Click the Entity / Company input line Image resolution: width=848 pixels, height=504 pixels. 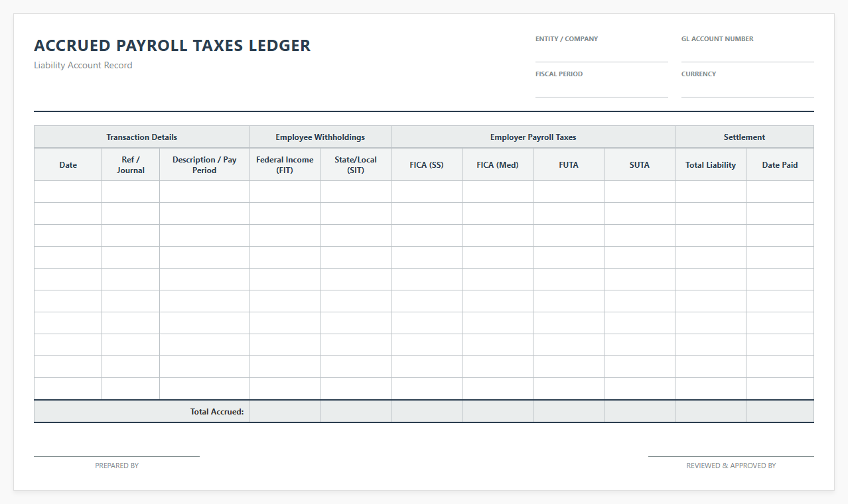(x=602, y=54)
